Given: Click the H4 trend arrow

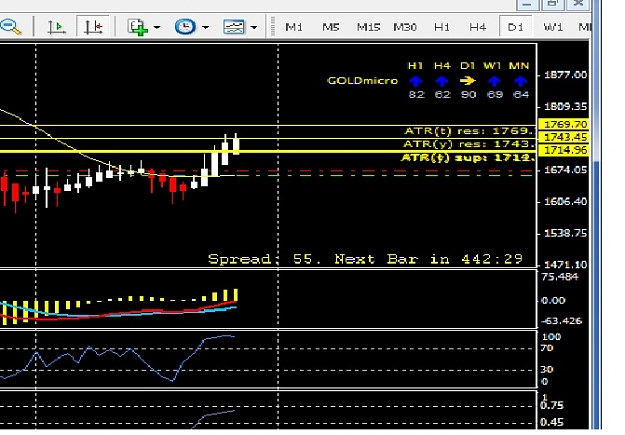Looking at the screenshot, I should (x=442, y=81).
